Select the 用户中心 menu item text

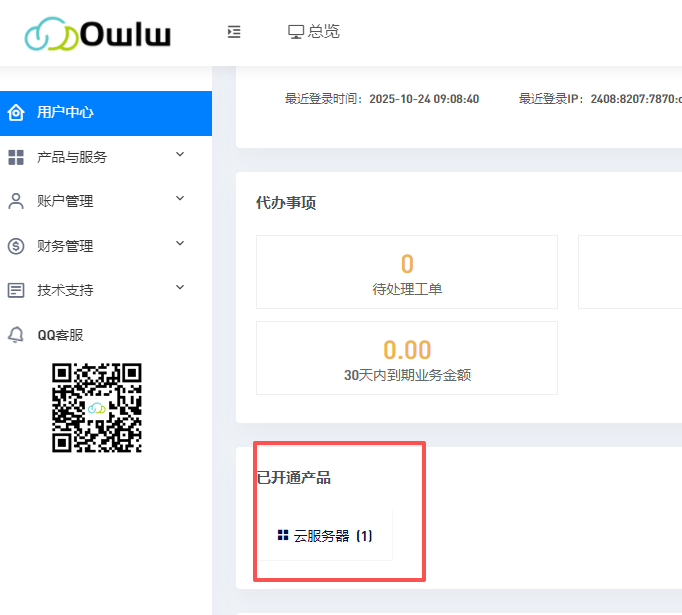65,112
